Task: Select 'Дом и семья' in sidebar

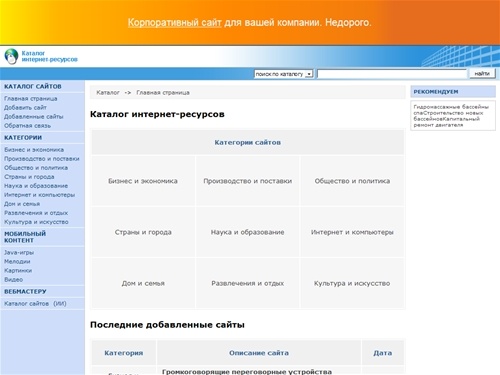Action: click(x=22, y=204)
